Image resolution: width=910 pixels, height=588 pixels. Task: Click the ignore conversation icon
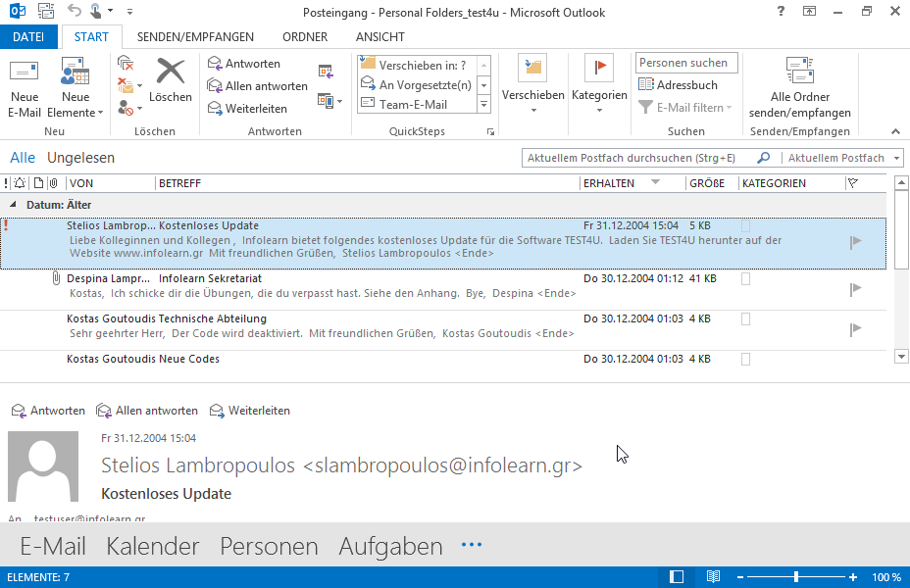tap(126, 63)
